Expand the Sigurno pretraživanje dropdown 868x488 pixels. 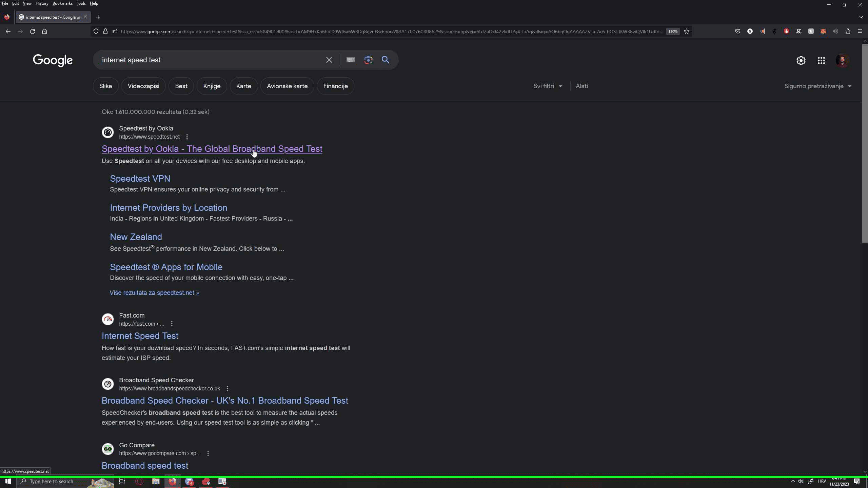818,86
